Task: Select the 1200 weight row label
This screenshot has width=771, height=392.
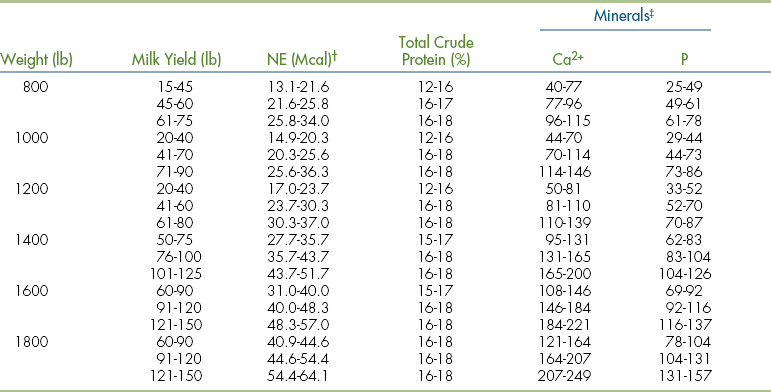Action: (x=32, y=189)
